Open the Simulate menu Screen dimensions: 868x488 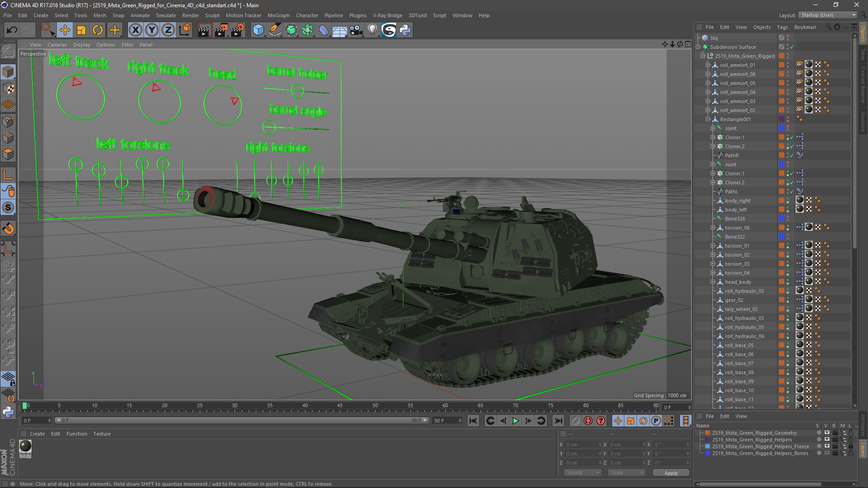click(x=166, y=15)
